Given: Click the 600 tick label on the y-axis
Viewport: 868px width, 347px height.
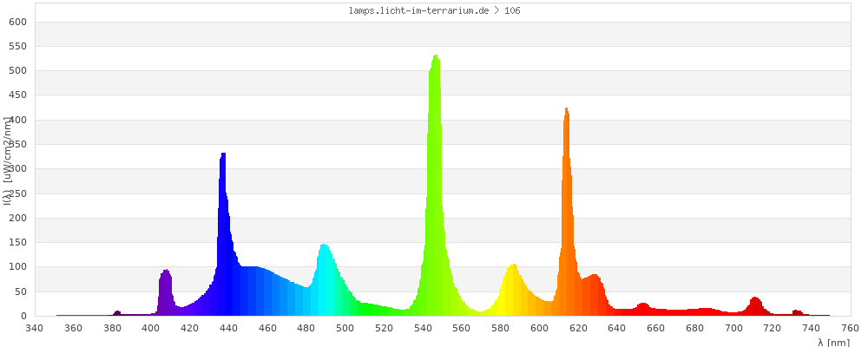Looking at the screenshot, I should [17, 22].
